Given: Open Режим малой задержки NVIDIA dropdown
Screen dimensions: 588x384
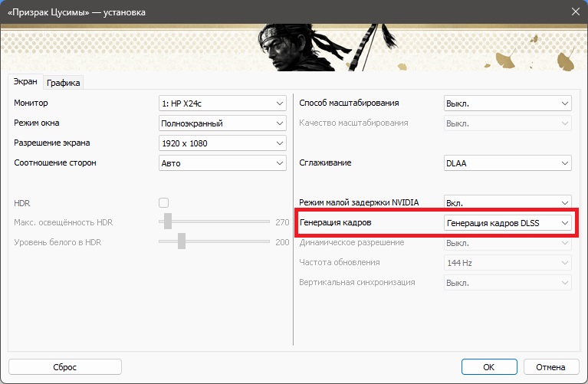Looking at the screenshot, I should pos(508,203).
